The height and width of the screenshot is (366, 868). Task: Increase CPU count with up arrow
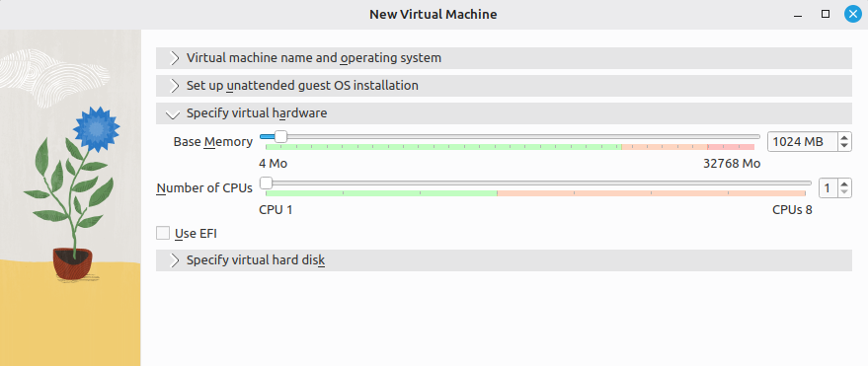844,184
